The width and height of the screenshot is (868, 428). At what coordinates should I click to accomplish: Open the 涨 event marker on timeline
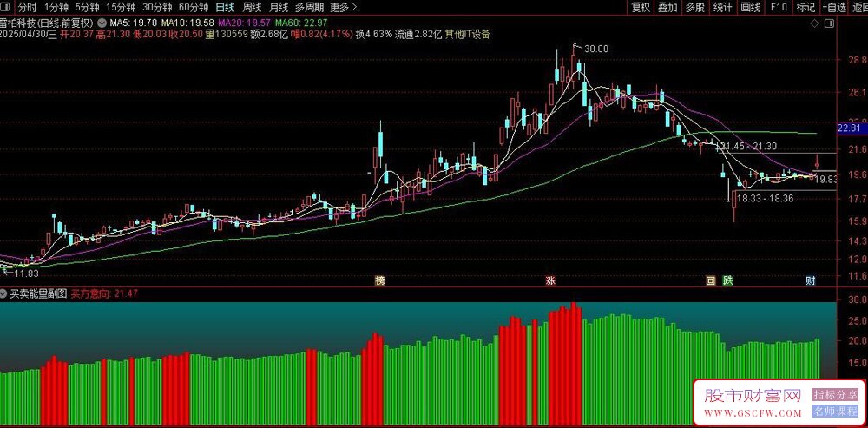pos(551,280)
